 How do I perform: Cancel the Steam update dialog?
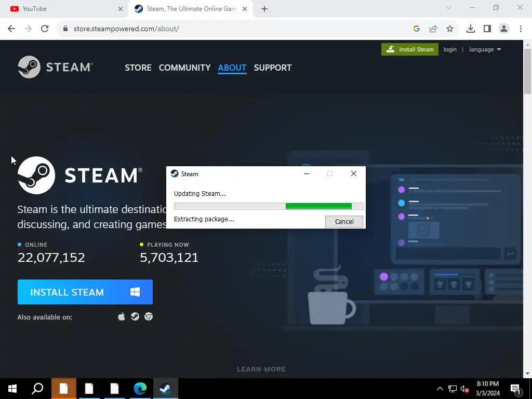pyautogui.click(x=344, y=221)
